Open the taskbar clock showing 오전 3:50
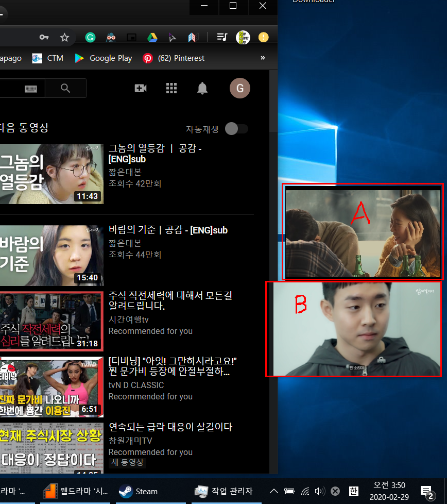The height and width of the screenshot is (504, 447). 389,491
